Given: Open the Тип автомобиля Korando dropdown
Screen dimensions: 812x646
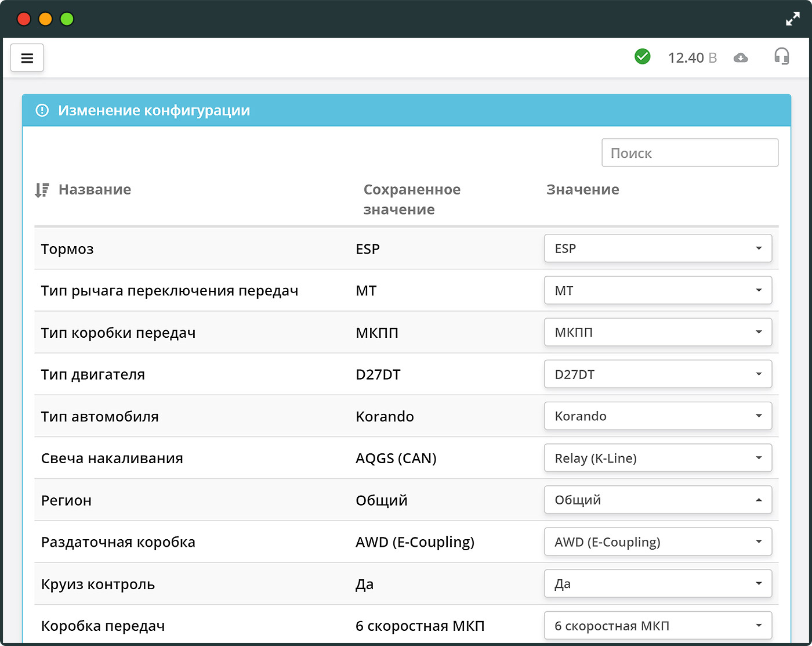Looking at the screenshot, I should 658,416.
